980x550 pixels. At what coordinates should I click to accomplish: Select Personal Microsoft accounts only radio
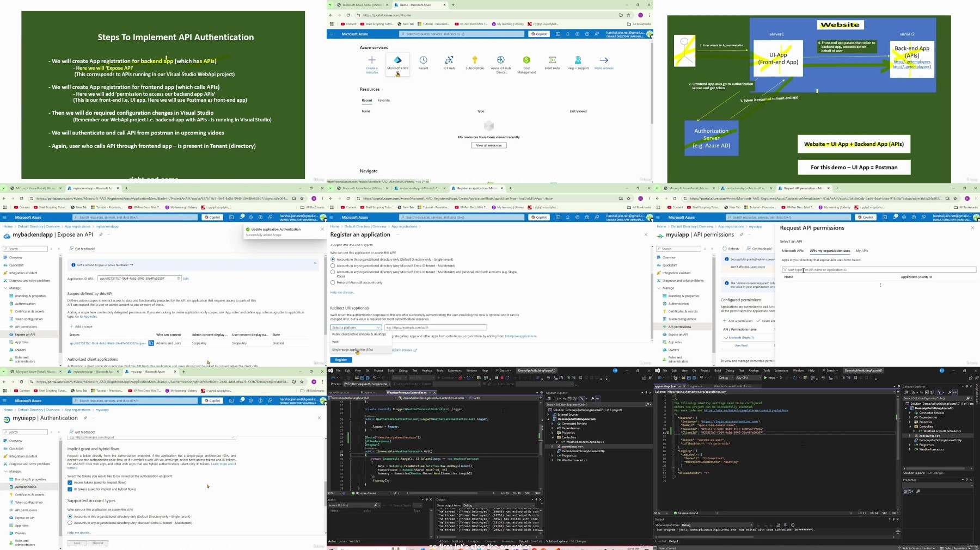tap(333, 282)
